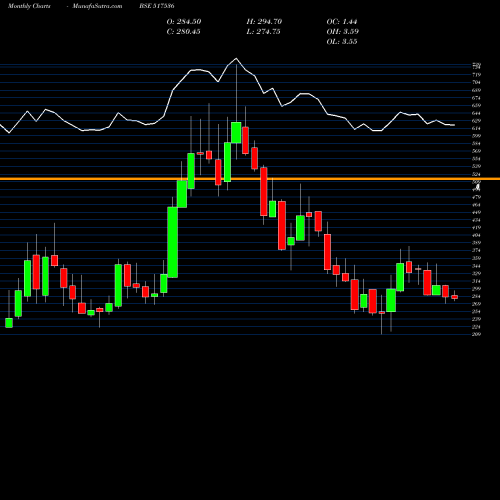Click the "OC: 1.44" reading
The width and height of the screenshot is (500, 500).
342,22
